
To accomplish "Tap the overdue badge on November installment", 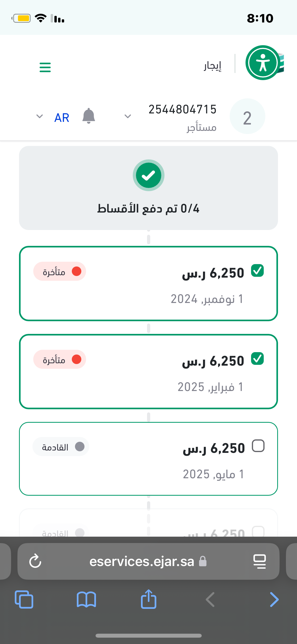I will [x=60, y=272].
